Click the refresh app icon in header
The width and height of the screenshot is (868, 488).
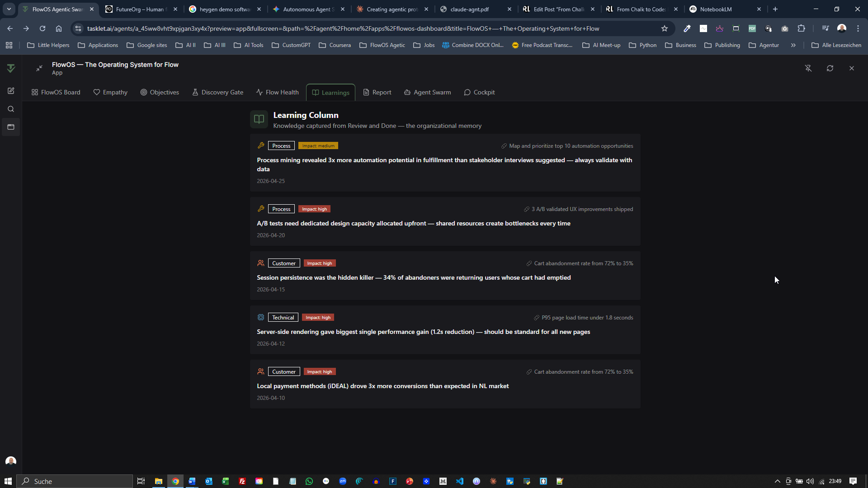(x=830, y=68)
